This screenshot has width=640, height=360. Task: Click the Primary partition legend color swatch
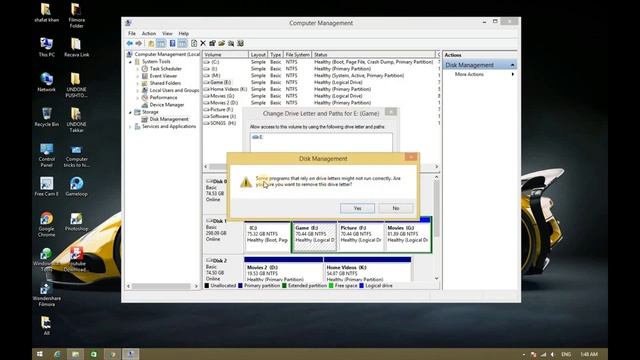click(240, 286)
